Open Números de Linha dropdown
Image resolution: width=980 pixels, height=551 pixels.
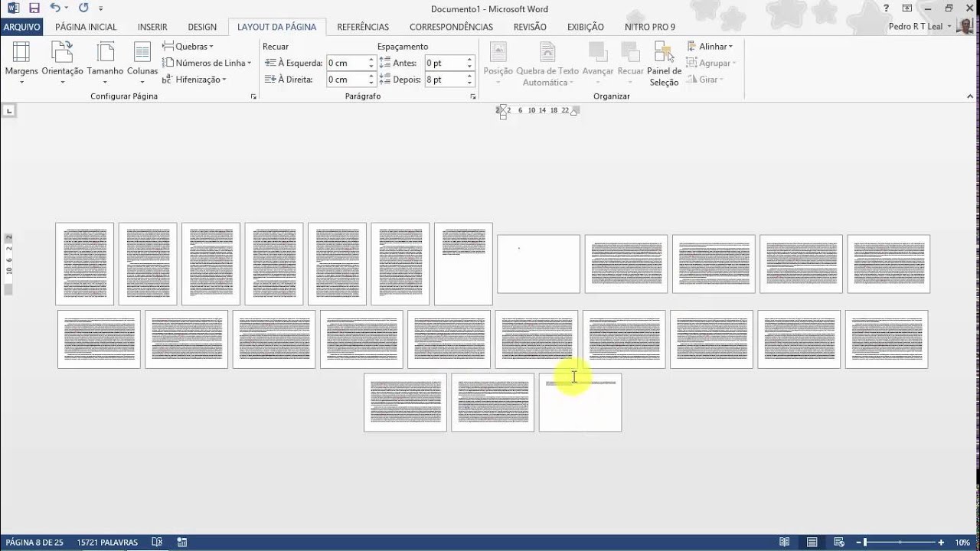207,63
